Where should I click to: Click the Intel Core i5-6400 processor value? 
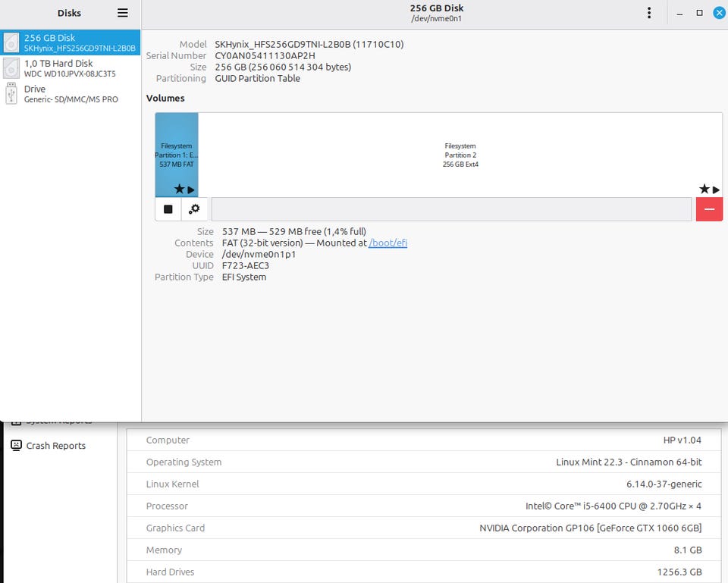click(x=613, y=506)
